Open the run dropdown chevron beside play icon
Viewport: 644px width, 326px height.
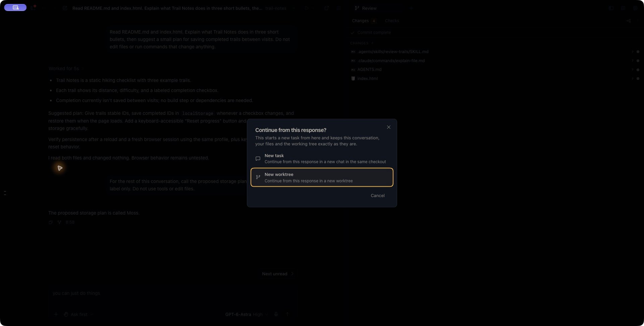point(313,8)
